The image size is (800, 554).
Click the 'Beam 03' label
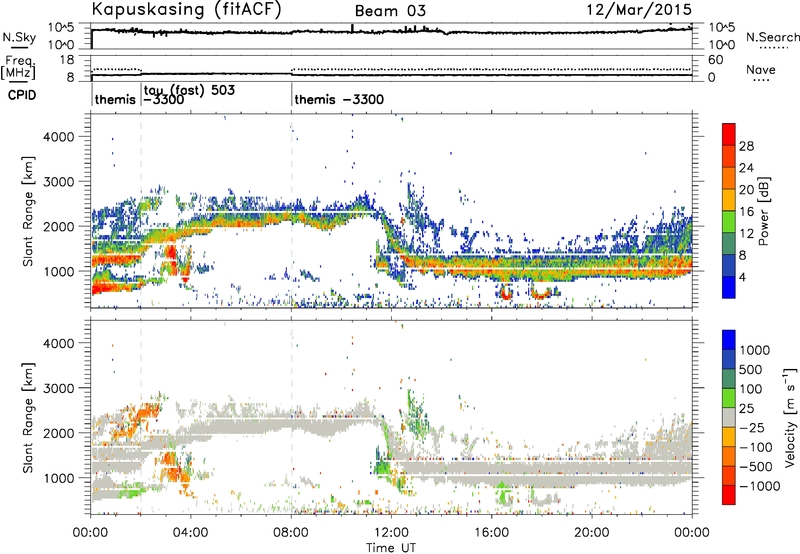click(x=390, y=11)
